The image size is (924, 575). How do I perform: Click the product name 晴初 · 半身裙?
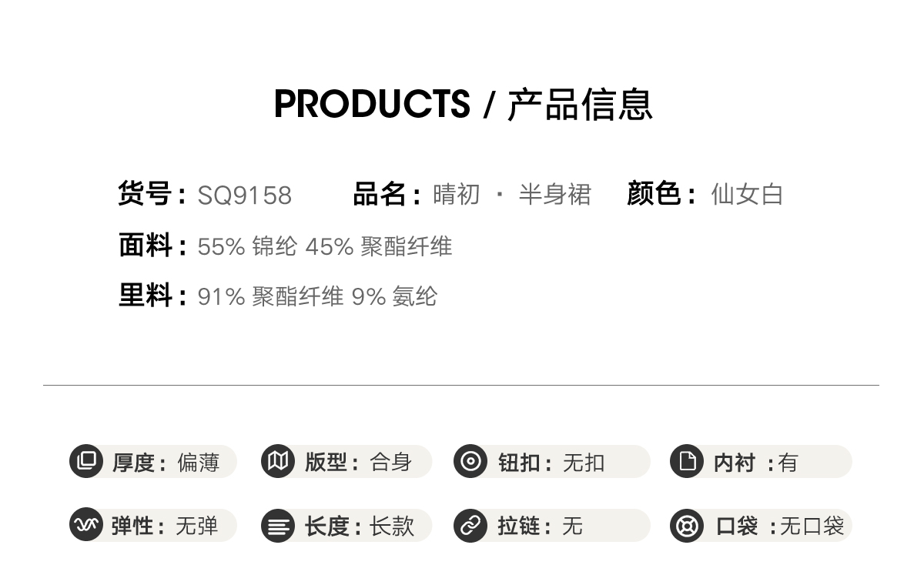pos(512,195)
